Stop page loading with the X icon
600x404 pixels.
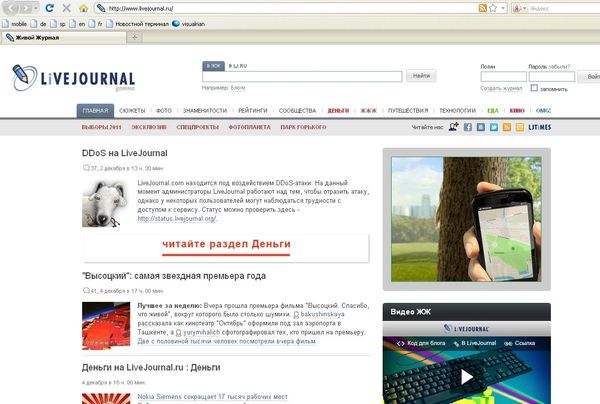(x=67, y=8)
